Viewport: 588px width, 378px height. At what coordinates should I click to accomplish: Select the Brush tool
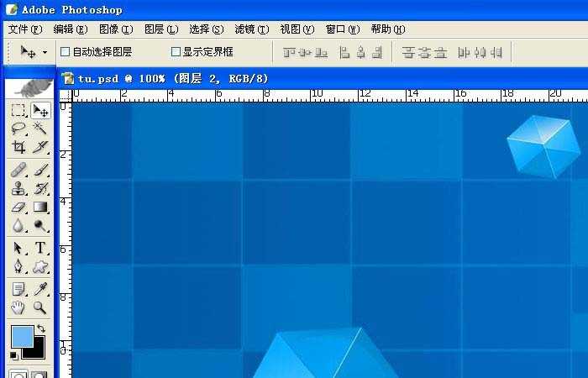(x=40, y=170)
